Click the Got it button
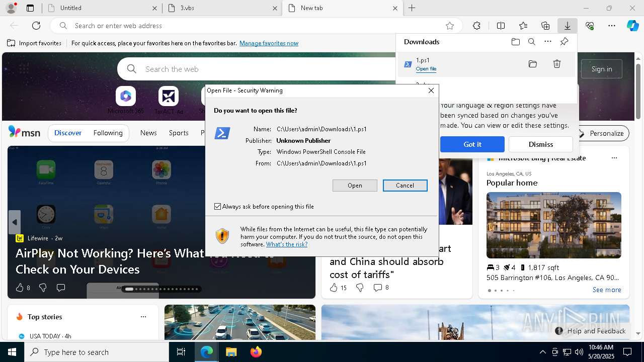 tap(472, 144)
